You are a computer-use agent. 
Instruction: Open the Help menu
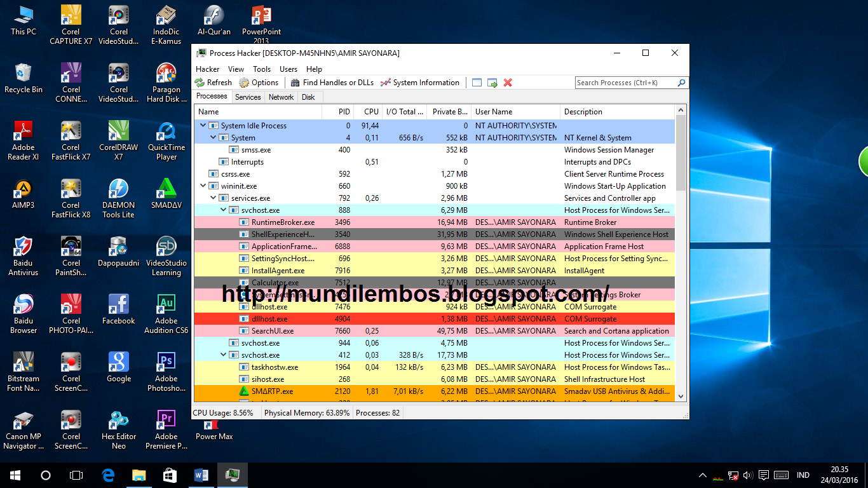[x=314, y=69]
